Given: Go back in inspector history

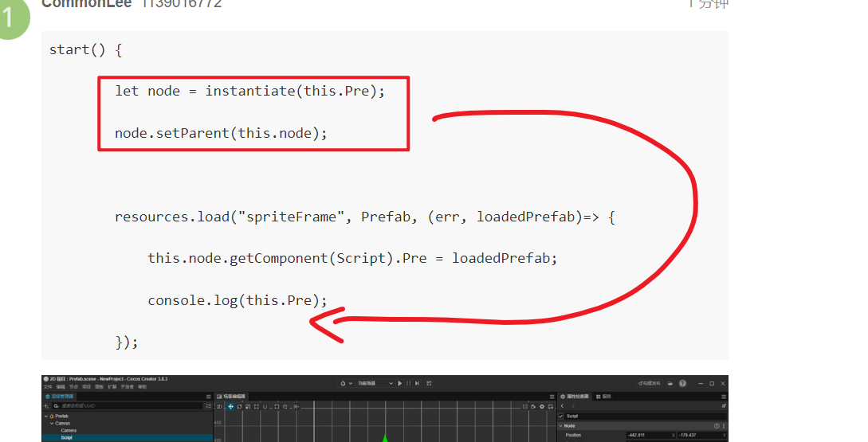Looking at the screenshot, I should point(563,405).
